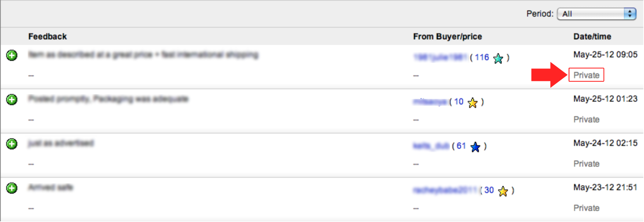Click the yellow star beside score 10
Image resolution: width=644 pixels, height=222 pixels.
pos(473,103)
